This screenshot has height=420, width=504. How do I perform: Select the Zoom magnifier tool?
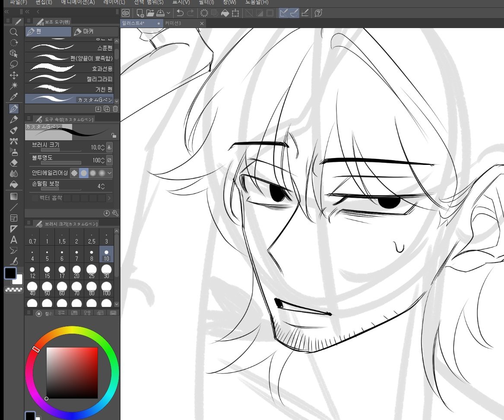click(x=13, y=32)
